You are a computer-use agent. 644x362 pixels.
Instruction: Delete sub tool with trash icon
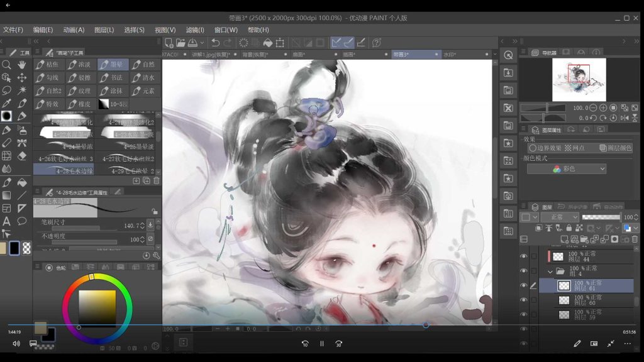pos(157,180)
